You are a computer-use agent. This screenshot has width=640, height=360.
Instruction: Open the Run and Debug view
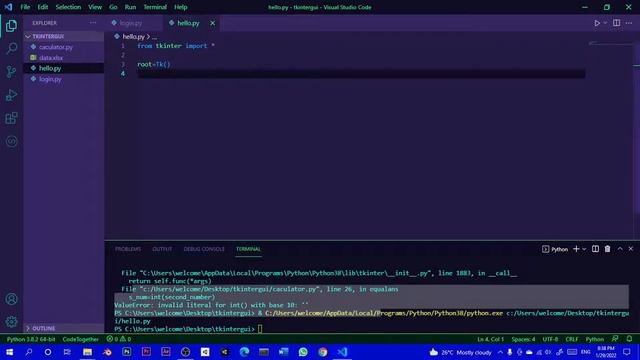click(11, 95)
